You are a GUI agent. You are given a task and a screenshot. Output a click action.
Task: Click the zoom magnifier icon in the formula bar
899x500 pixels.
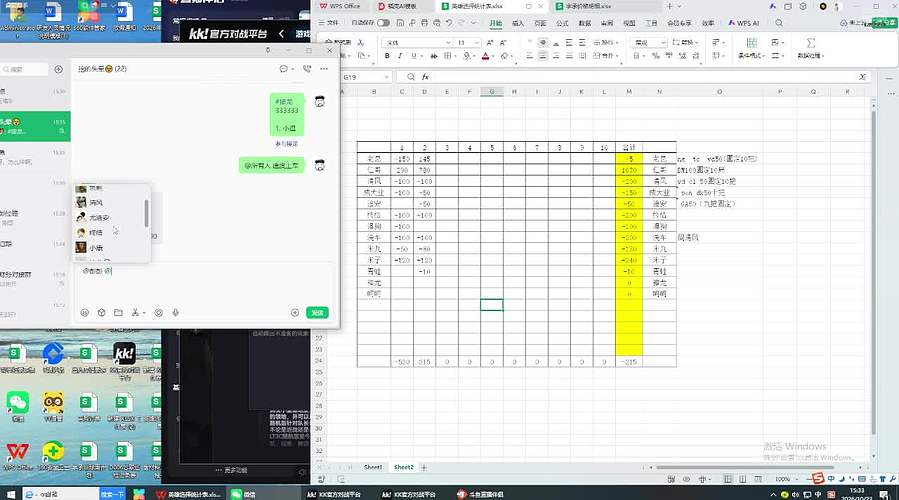tap(411, 77)
